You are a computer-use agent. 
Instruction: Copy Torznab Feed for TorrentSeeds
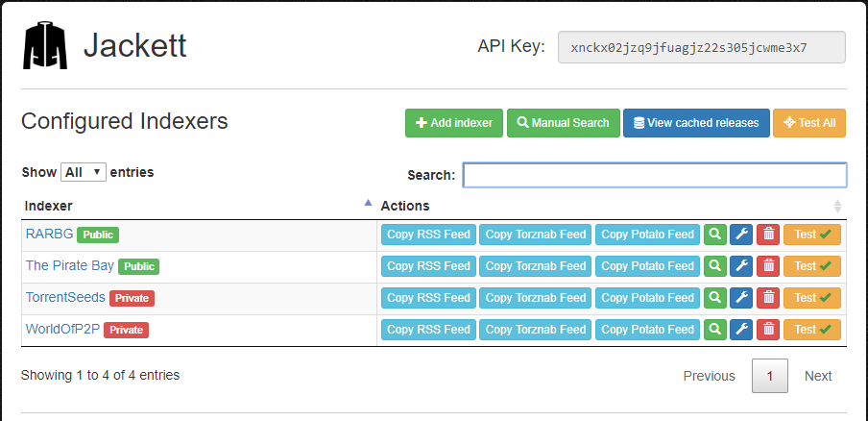[536, 297]
